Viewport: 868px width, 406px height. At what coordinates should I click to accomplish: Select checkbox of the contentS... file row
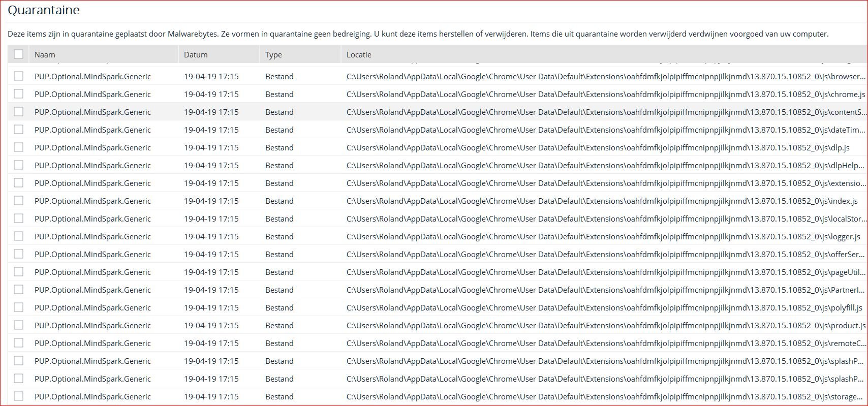point(19,111)
